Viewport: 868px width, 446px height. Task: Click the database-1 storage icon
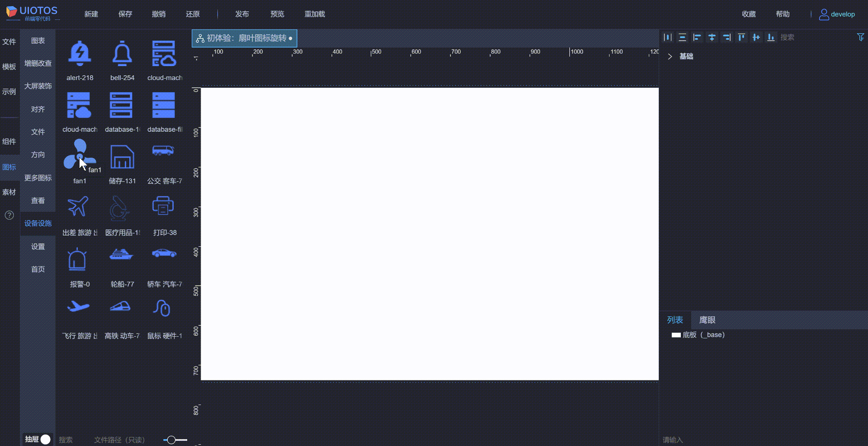(x=122, y=105)
